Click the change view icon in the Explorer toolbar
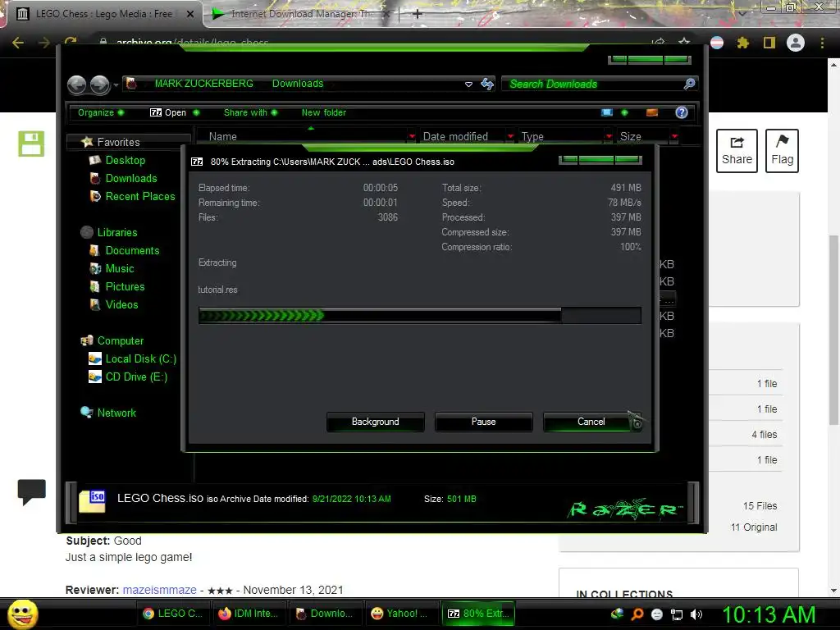Screen dimensions: 840x630 tap(607, 112)
